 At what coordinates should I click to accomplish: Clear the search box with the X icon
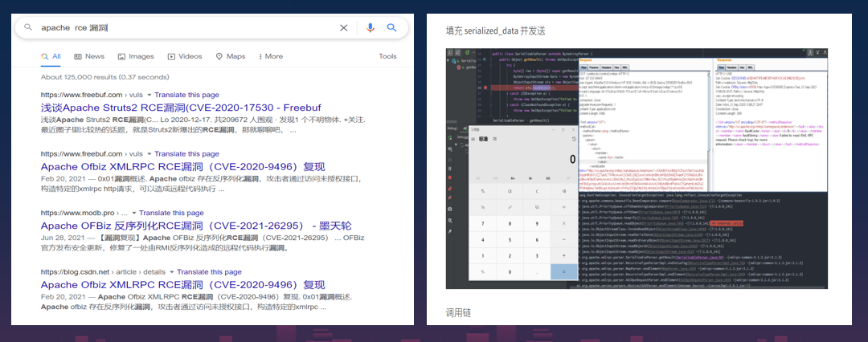coord(344,27)
